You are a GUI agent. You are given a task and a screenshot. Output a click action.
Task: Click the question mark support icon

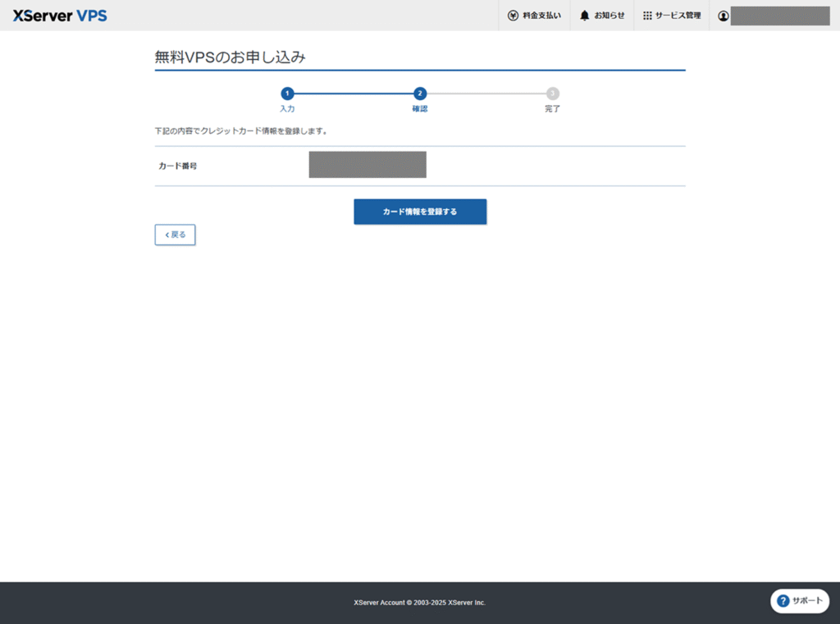pos(783,601)
